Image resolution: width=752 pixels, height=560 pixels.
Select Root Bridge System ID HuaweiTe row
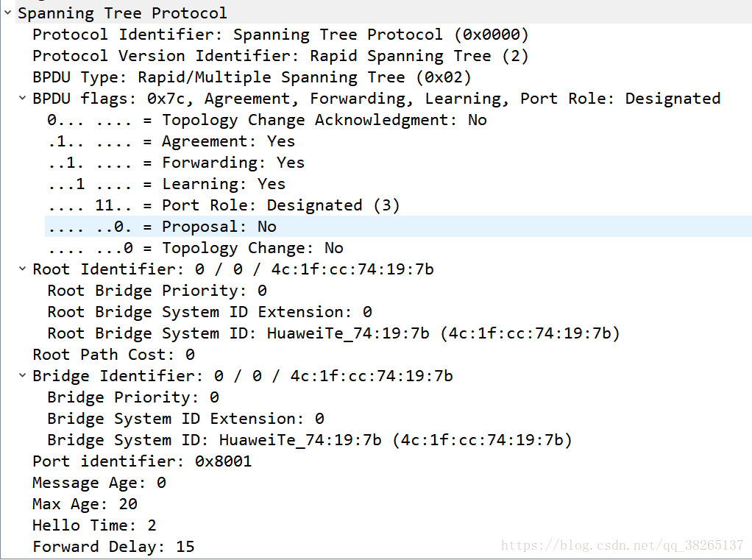tap(334, 333)
